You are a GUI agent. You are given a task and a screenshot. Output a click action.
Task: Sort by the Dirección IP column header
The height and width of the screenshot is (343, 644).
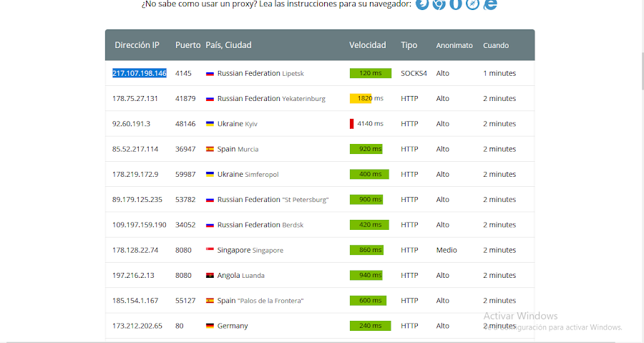(137, 45)
